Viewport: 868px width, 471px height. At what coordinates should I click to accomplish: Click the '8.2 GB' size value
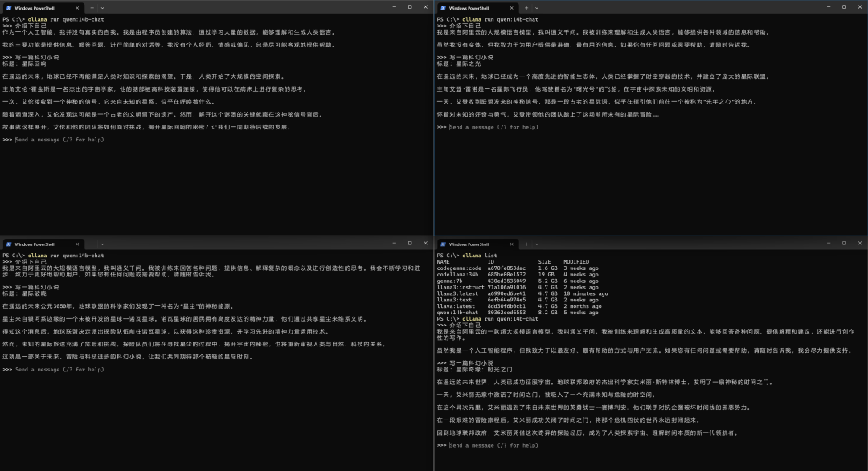click(x=547, y=313)
